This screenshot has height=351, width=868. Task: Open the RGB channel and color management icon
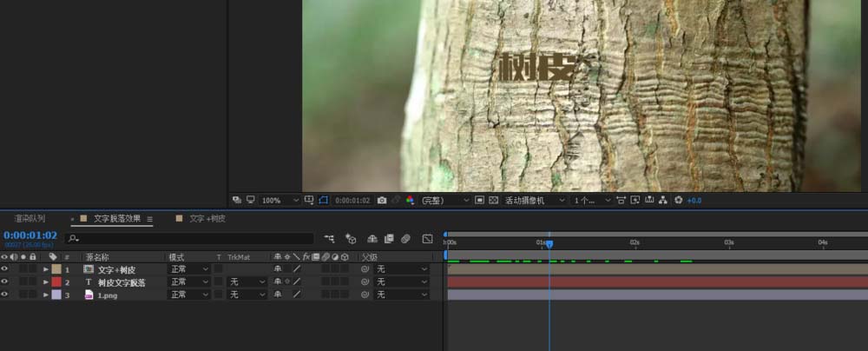click(411, 200)
